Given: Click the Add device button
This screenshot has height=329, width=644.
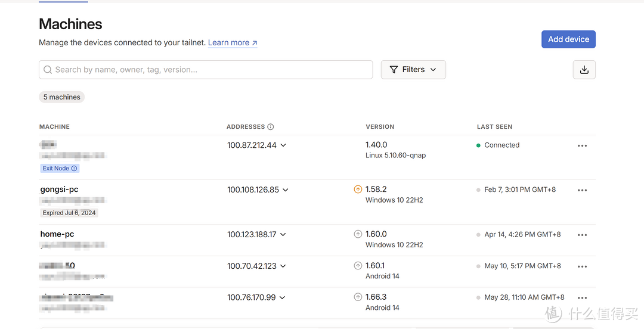Looking at the screenshot, I should [x=568, y=39].
